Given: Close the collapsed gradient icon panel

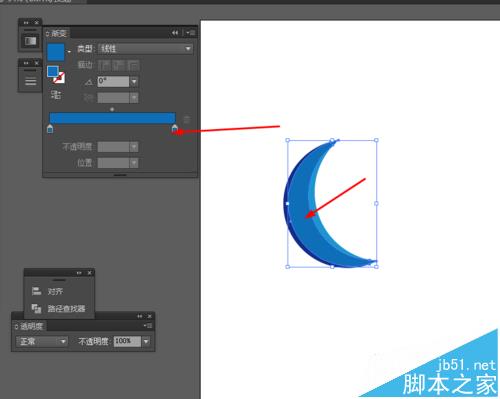Looking at the screenshot, I should coord(37,23).
